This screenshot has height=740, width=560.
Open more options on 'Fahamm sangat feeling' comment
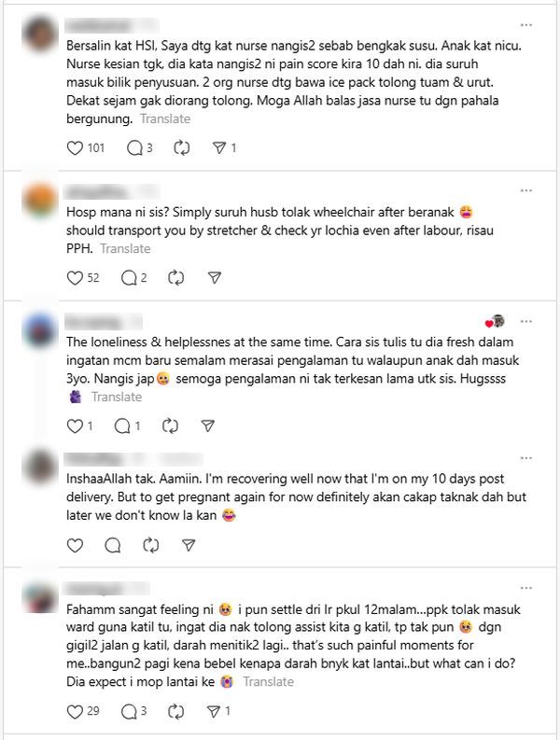(x=526, y=588)
